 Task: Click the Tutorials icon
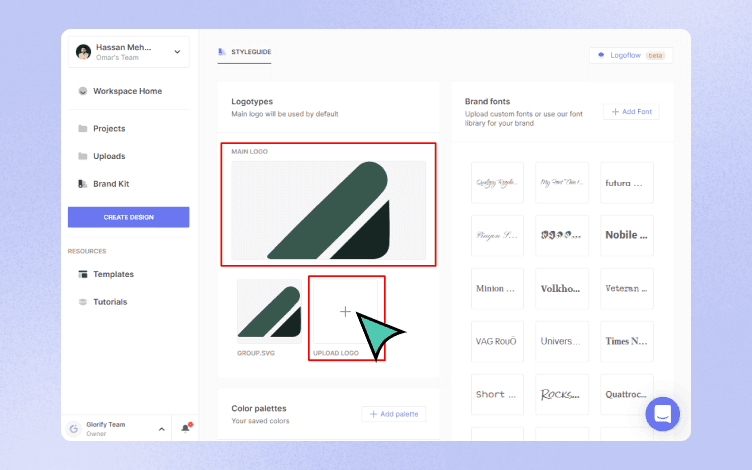click(x=82, y=302)
